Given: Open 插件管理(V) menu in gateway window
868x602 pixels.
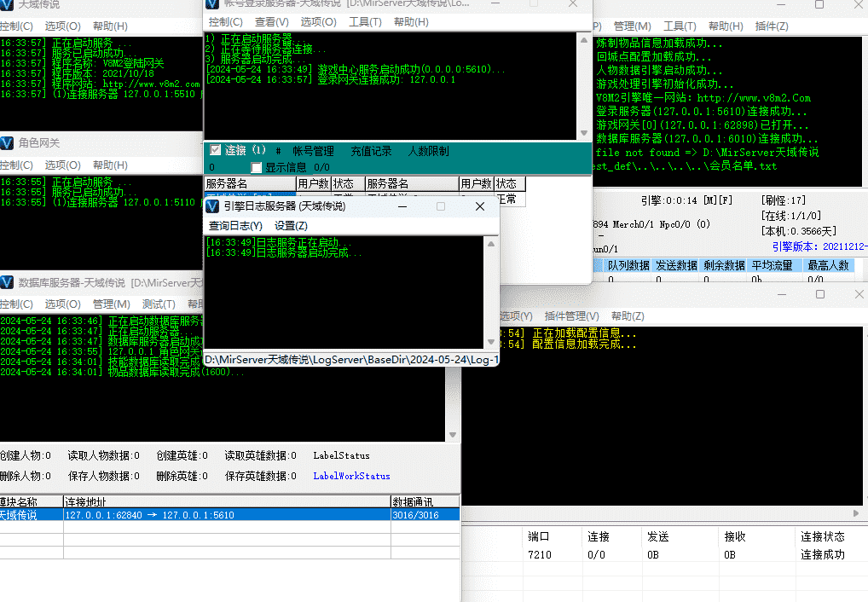Looking at the screenshot, I should [x=571, y=315].
